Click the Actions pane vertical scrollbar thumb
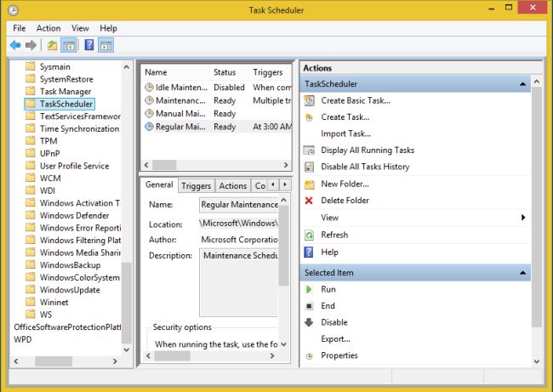The width and height of the screenshot is (553, 392). pyautogui.click(x=537, y=207)
